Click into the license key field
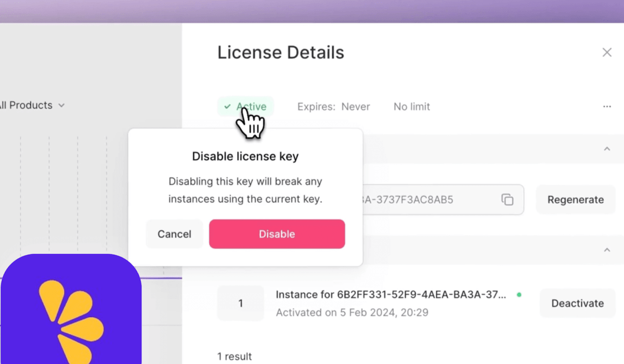The image size is (624, 364). 426,200
